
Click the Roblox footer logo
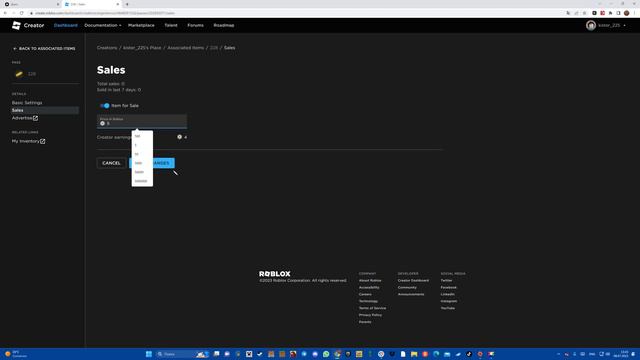click(275, 274)
